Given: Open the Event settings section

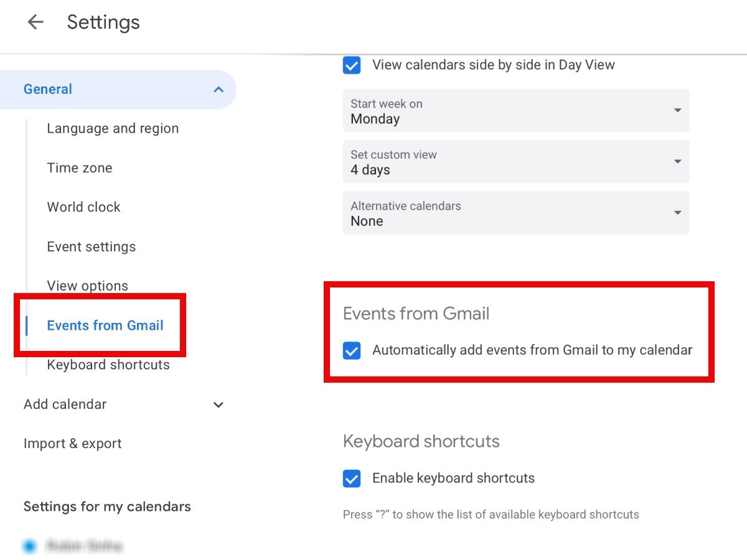Looking at the screenshot, I should click(x=91, y=246).
